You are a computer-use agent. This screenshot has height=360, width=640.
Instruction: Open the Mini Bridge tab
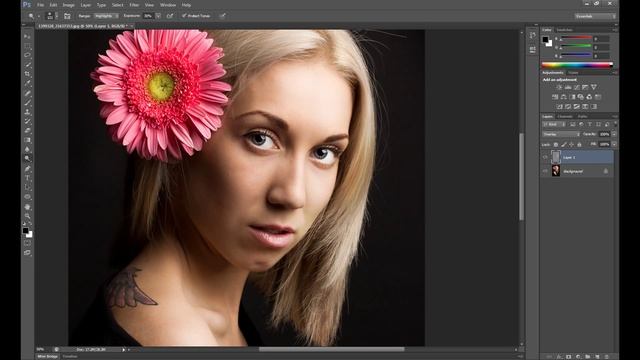48,356
